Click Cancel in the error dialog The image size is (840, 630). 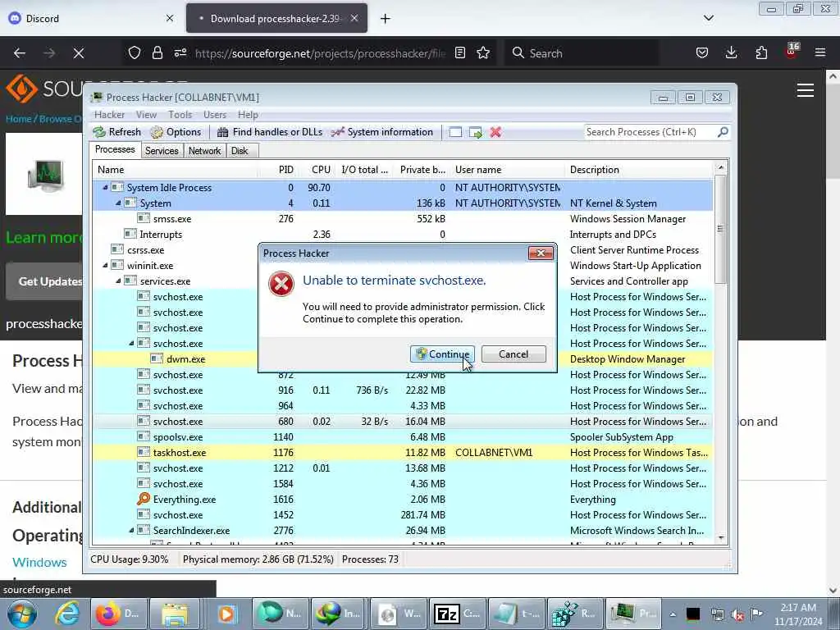coord(514,354)
